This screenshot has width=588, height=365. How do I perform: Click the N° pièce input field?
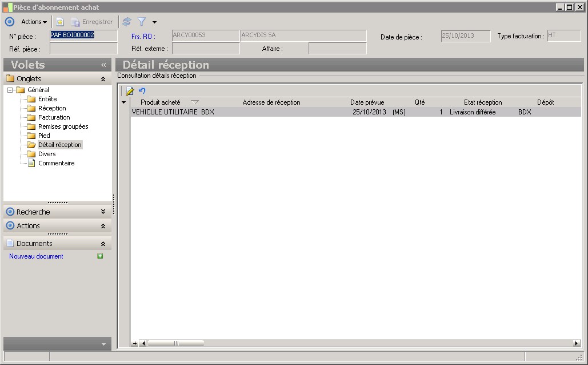click(x=83, y=35)
